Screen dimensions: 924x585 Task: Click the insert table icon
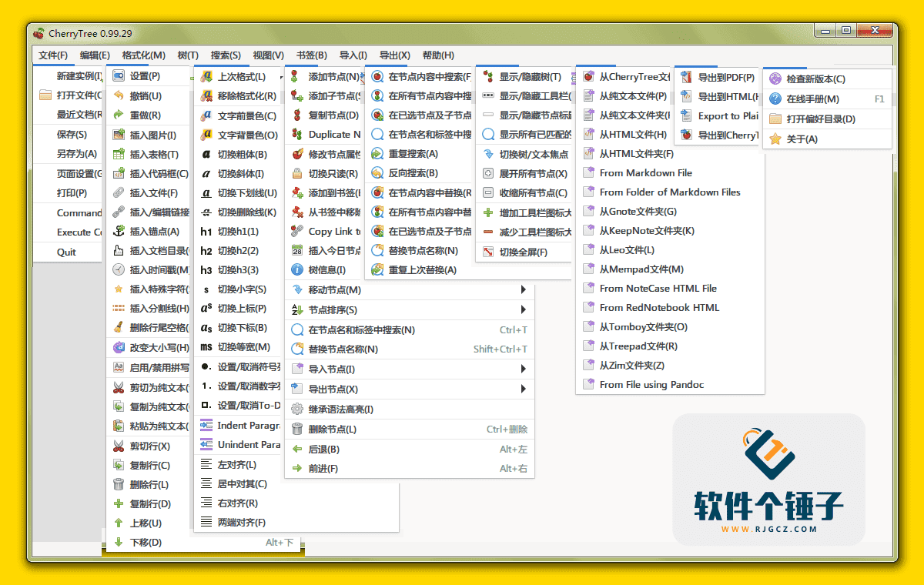pos(120,153)
